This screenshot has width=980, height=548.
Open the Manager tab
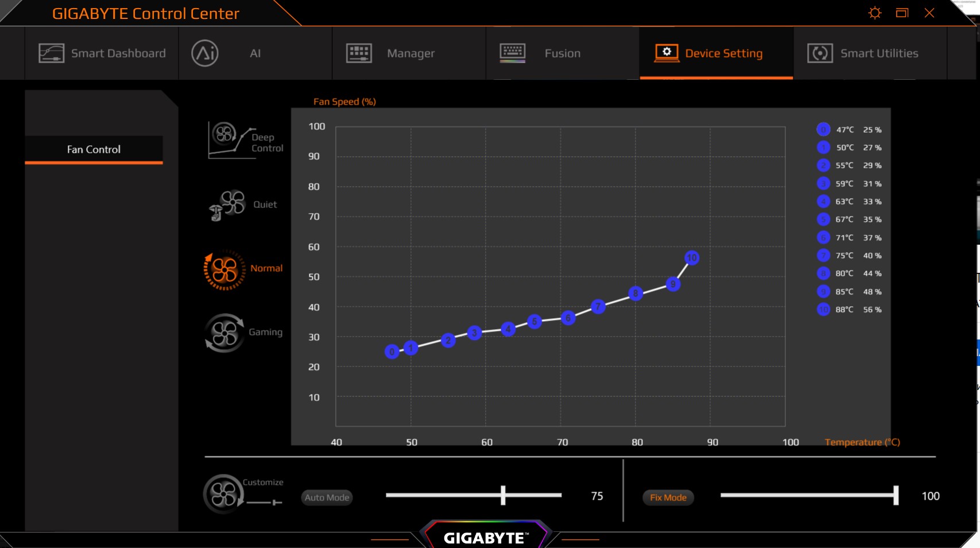coord(409,53)
